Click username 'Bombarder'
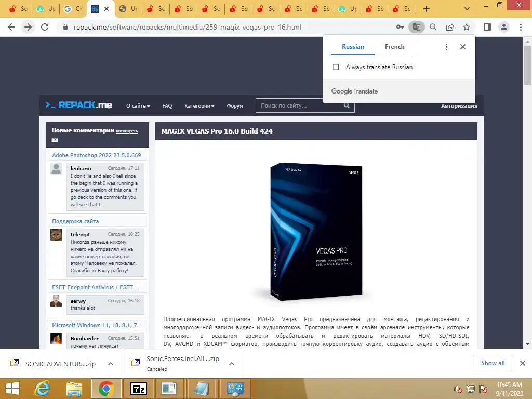The width and height of the screenshot is (532, 399). (x=85, y=338)
